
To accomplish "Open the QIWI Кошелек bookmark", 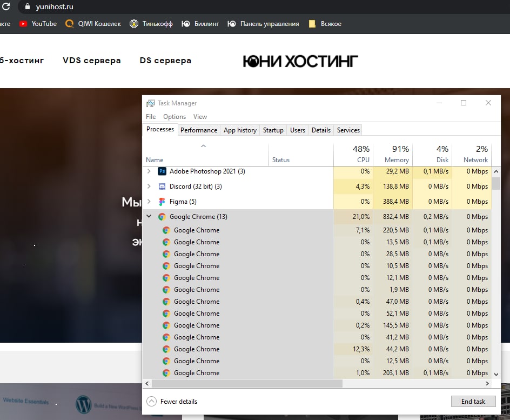I will click(93, 24).
